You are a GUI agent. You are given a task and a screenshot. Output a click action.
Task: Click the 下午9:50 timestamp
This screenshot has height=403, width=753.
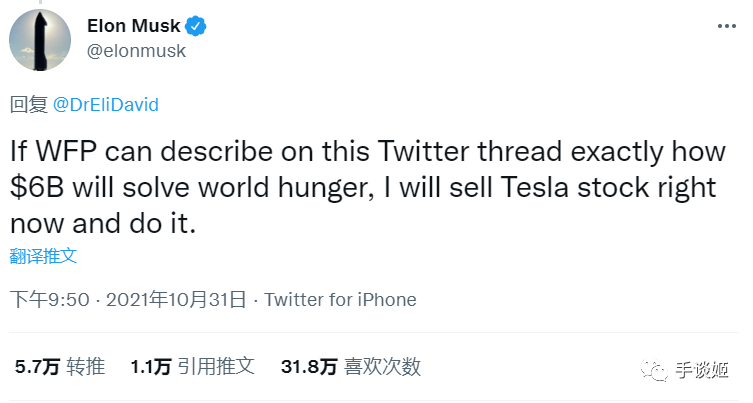(50, 300)
